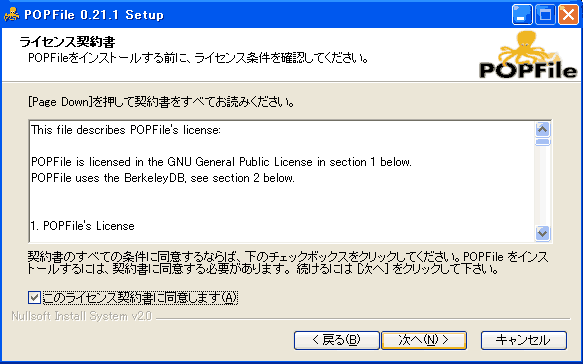
Task: Click the empty scrollbar track below the thumb
Action: (x=542, y=186)
